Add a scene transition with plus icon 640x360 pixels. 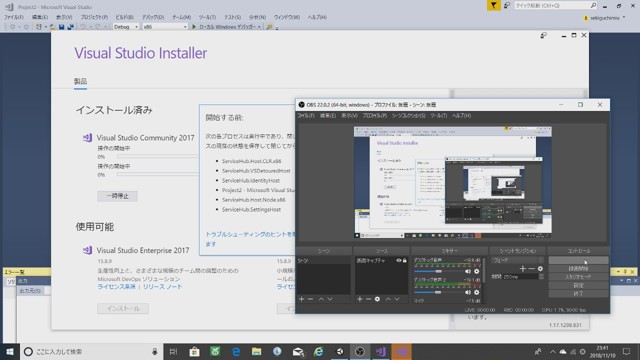pyautogui.click(x=523, y=269)
